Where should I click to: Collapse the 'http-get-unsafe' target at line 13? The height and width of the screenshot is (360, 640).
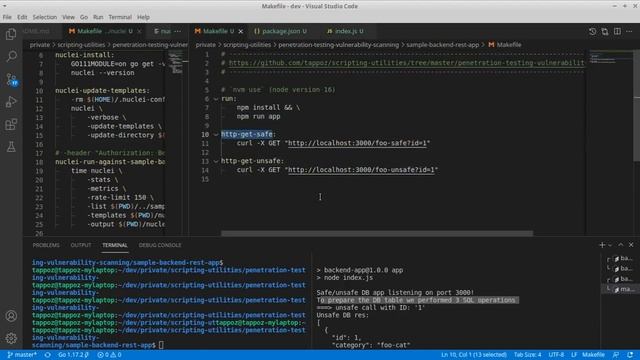click(216, 161)
